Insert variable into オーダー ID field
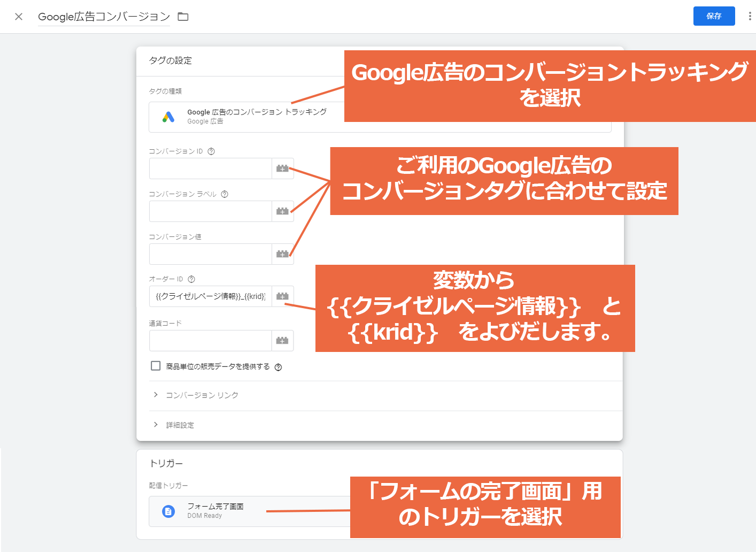This screenshot has height=552, width=756. [283, 296]
